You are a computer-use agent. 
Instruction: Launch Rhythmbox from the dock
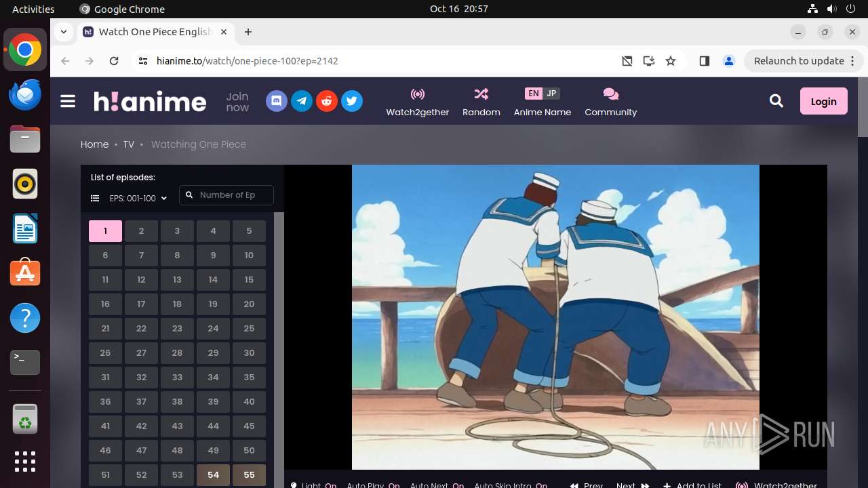[25, 184]
